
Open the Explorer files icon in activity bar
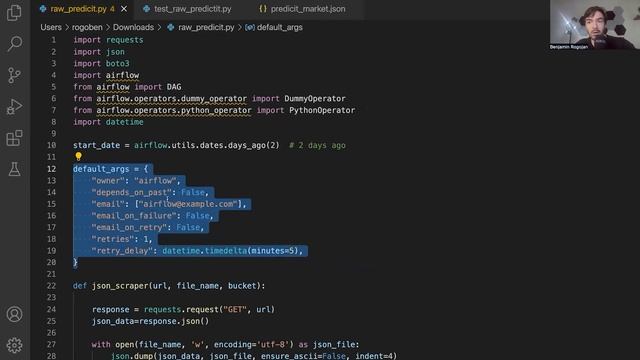click(x=14, y=12)
